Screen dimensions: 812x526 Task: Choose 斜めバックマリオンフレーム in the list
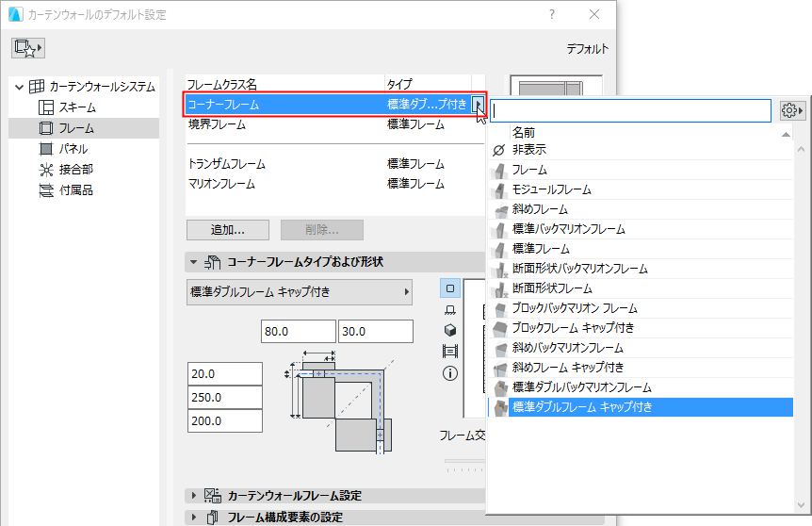[641, 348]
